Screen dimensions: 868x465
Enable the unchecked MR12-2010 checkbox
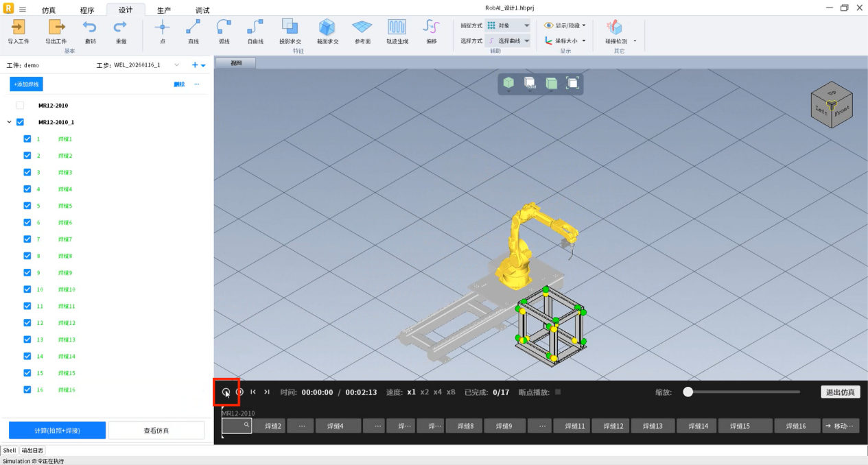[x=20, y=106]
